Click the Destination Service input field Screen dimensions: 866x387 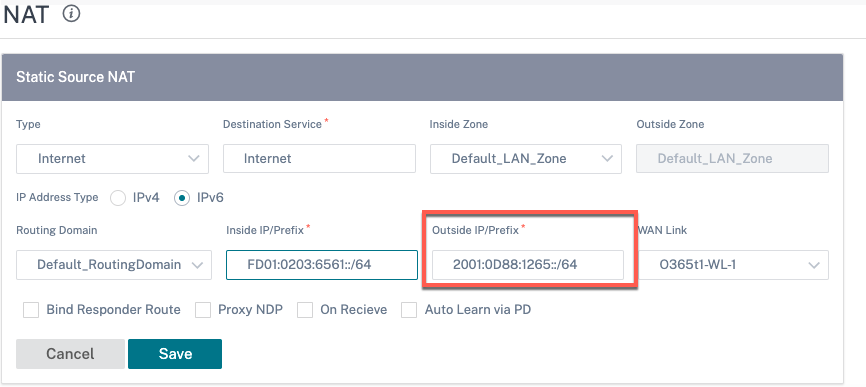coord(319,159)
